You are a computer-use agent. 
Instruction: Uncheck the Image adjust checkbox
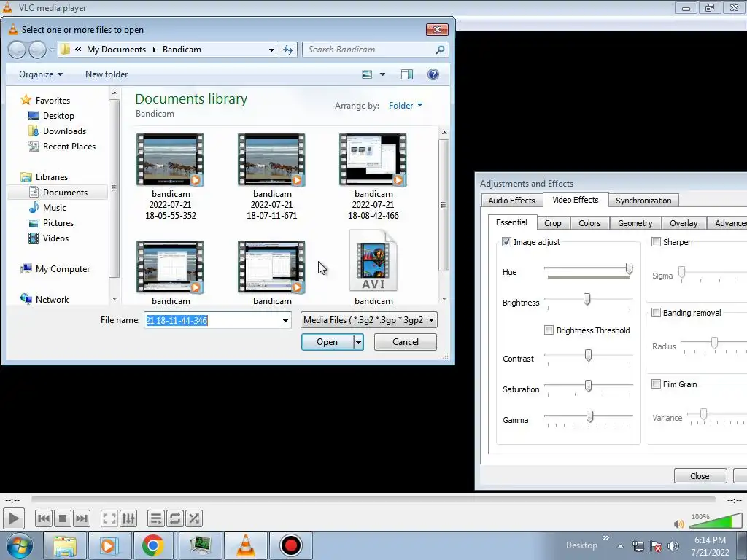pos(506,242)
